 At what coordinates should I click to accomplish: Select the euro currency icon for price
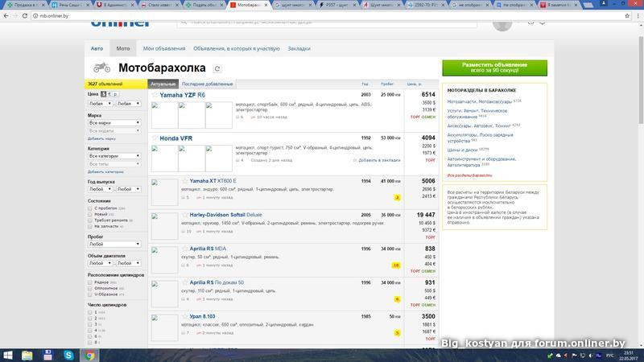pos(109,94)
